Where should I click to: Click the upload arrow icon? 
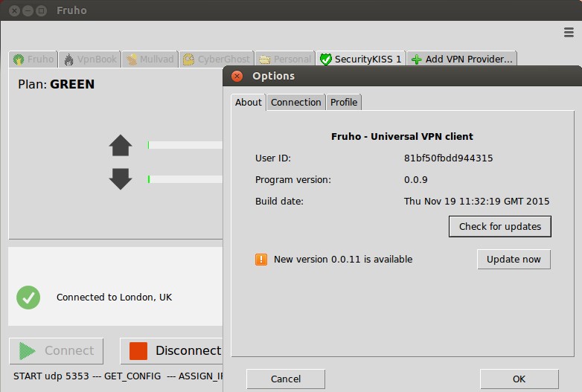point(121,145)
